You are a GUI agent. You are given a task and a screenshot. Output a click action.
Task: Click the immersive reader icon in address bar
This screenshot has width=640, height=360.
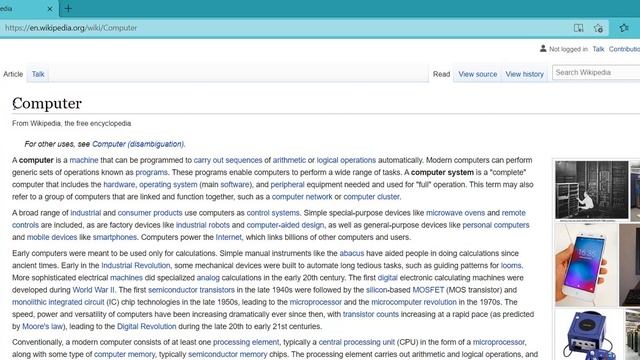point(578,28)
